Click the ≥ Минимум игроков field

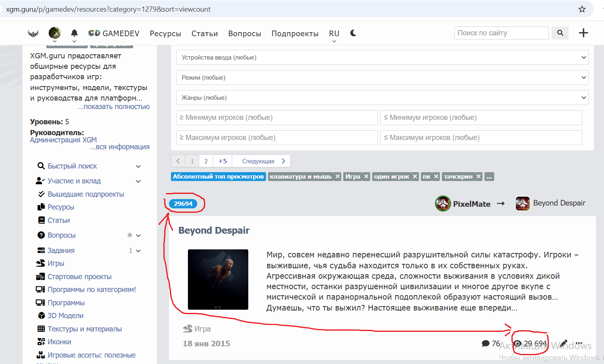pyautogui.click(x=277, y=117)
